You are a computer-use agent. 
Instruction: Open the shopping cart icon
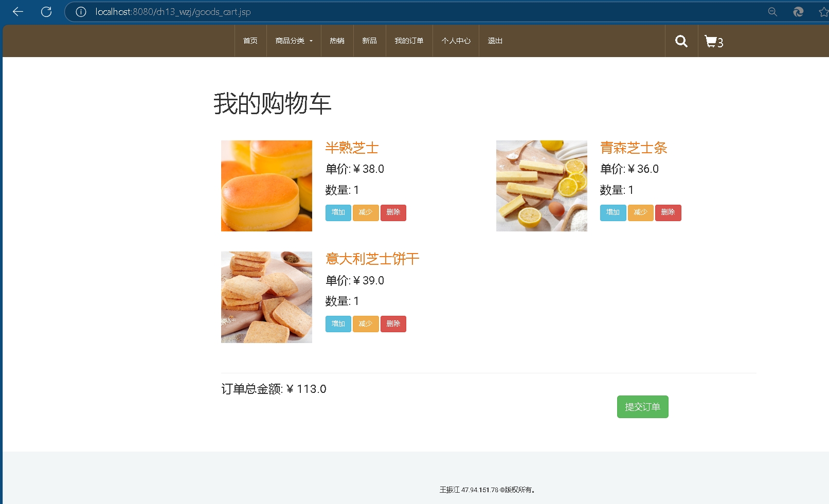[713, 42]
